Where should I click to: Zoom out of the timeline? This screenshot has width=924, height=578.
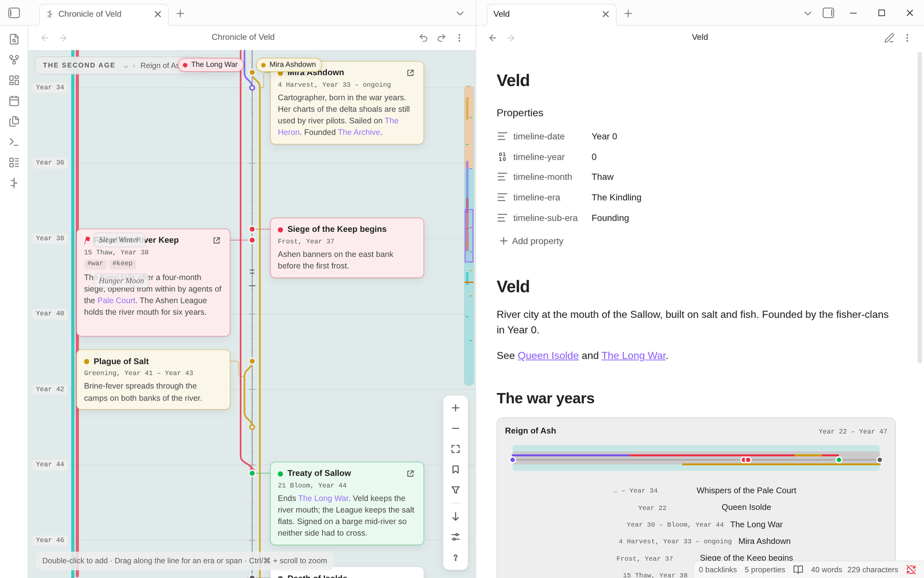coord(456,428)
